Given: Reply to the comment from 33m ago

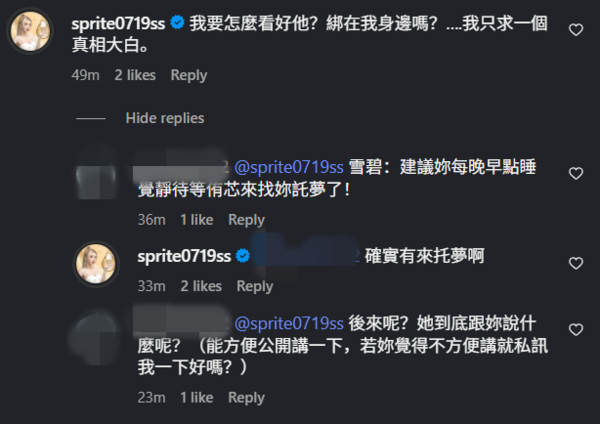Looking at the screenshot, I should pyautogui.click(x=255, y=286).
